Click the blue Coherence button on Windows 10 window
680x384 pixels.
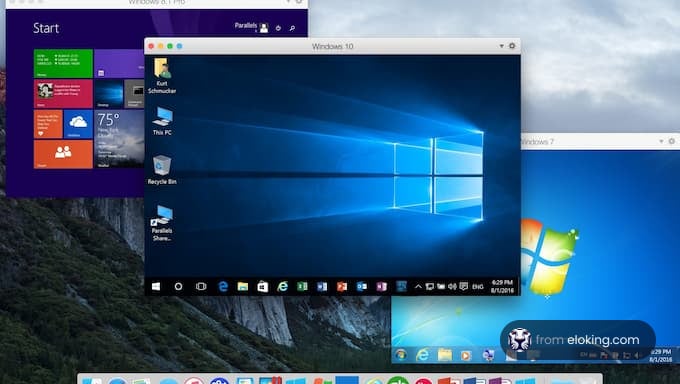click(180, 46)
